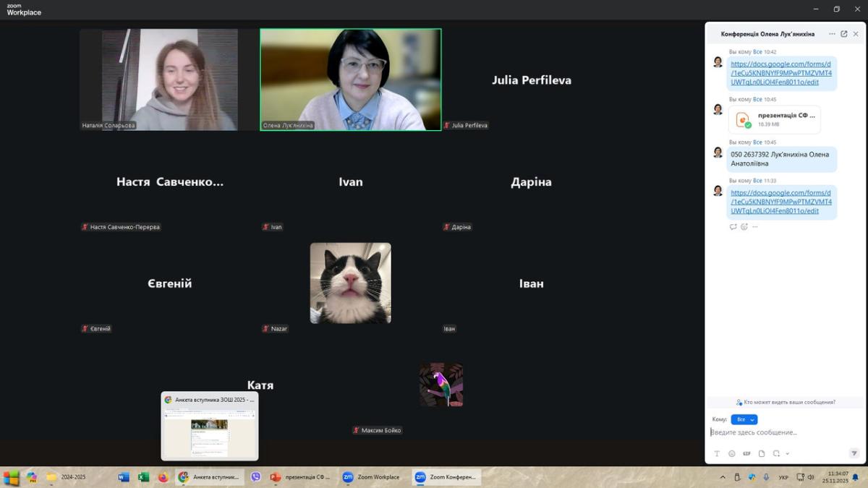868x488 pixels.
Task: Switch to Zoom Workplace in the taskbar
Action: pos(371,477)
